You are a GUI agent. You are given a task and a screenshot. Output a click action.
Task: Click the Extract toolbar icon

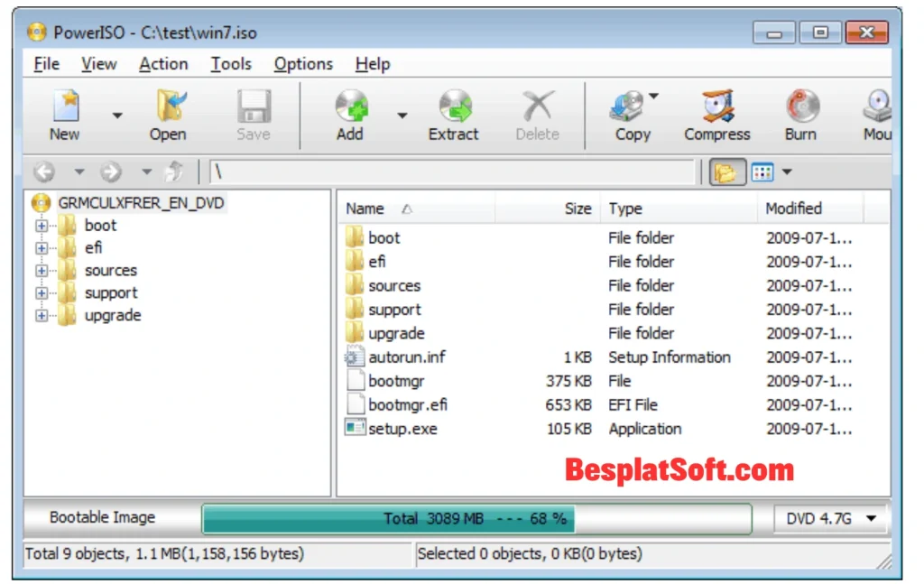pos(453,115)
